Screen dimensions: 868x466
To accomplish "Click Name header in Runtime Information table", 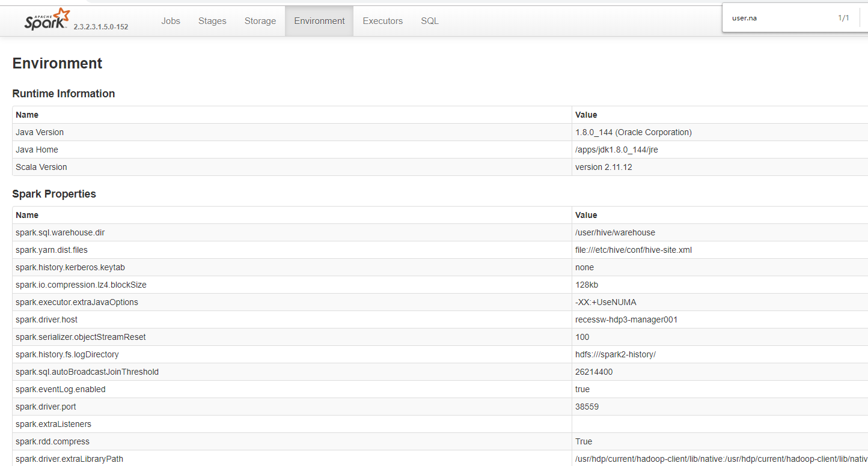I will tap(27, 115).
